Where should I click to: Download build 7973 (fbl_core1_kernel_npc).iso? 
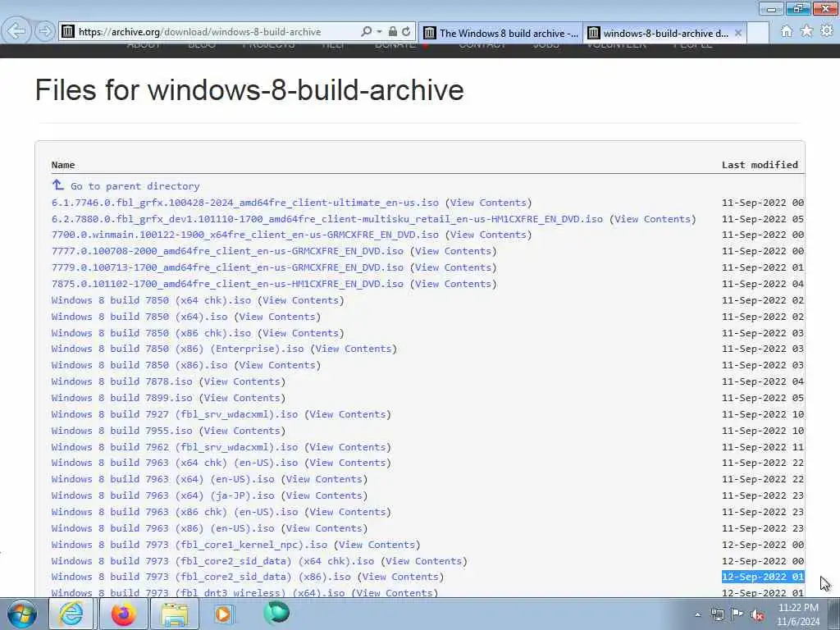point(189,545)
